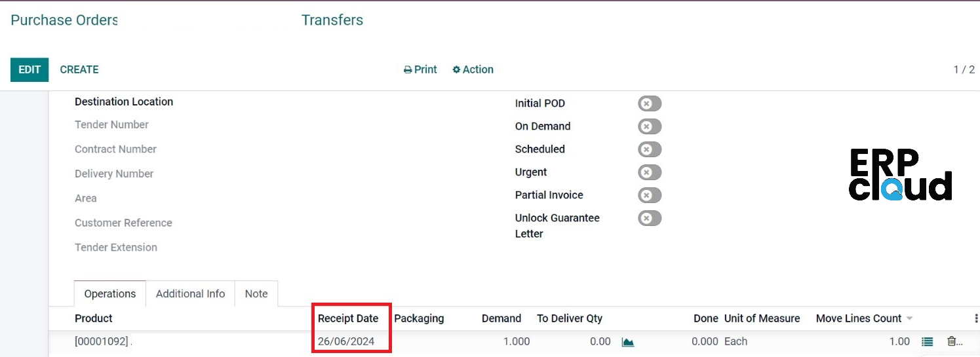
Task: Switch to the Additional Info tab
Action: coord(190,294)
